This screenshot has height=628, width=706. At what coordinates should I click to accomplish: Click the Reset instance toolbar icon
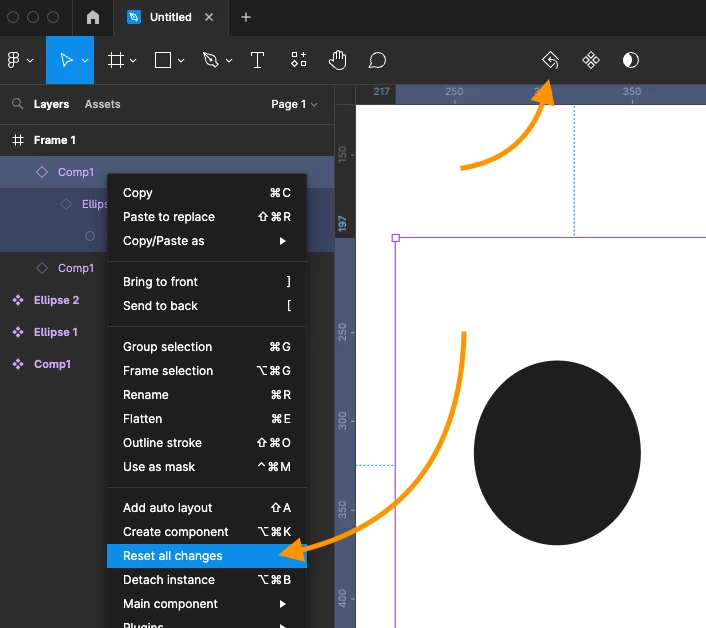pyautogui.click(x=550, y=60)
